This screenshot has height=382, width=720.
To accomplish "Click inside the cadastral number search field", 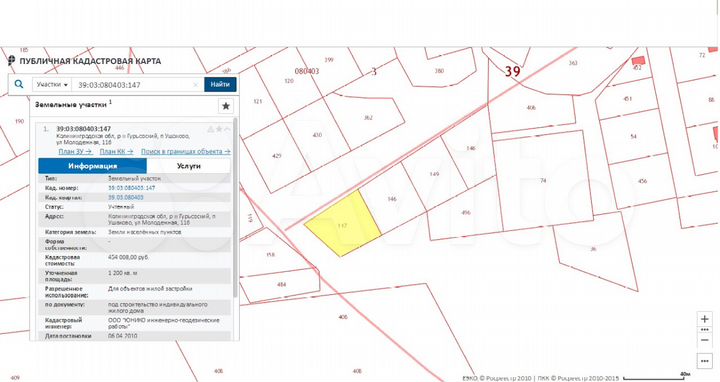I will (x=132, y=85).
